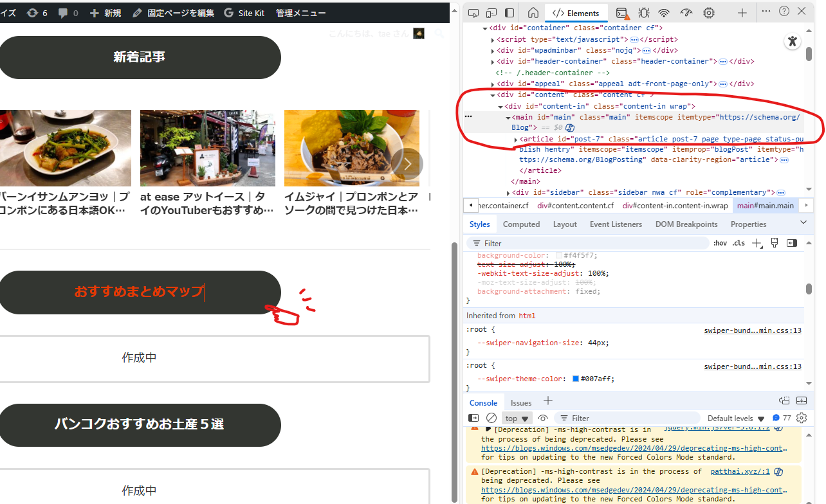Toggle device emulation mode icon
The height and width of the screenshot is (504, 826).
(x=491, y=12)
